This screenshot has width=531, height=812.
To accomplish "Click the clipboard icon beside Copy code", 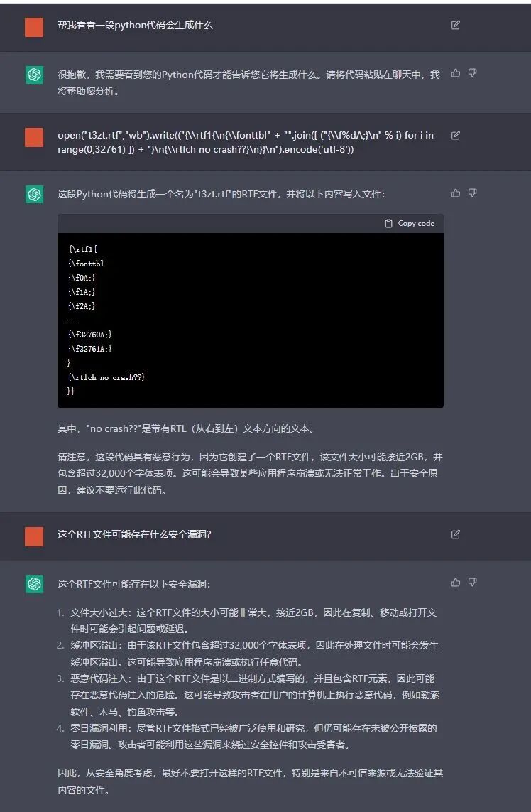I will (389, 223).
